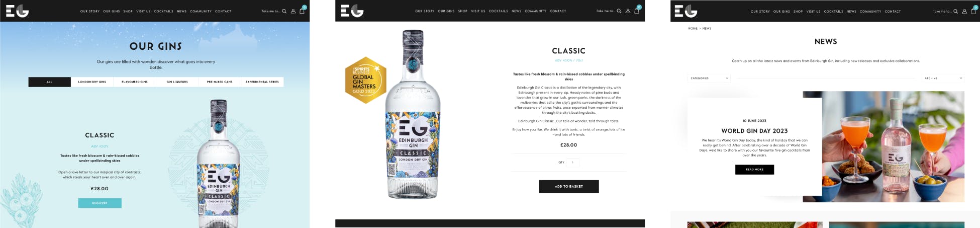This screenshot has height=228, width=980.
Task: Switch to the Gin Liqueurs filter tab
Action: (x=177, y=82)
